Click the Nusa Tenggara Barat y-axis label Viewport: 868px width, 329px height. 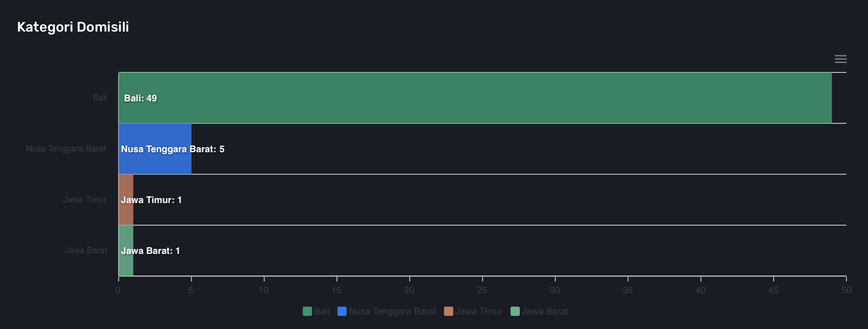[x=66, y=149]
